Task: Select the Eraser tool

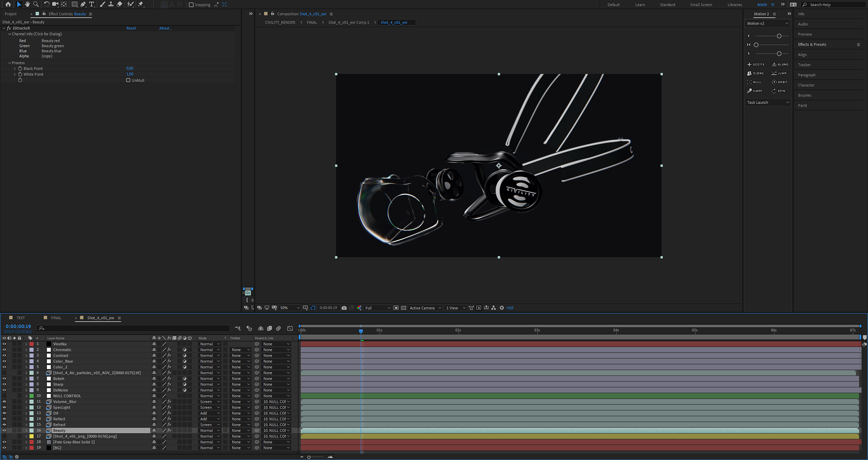Action: (119, 4)
